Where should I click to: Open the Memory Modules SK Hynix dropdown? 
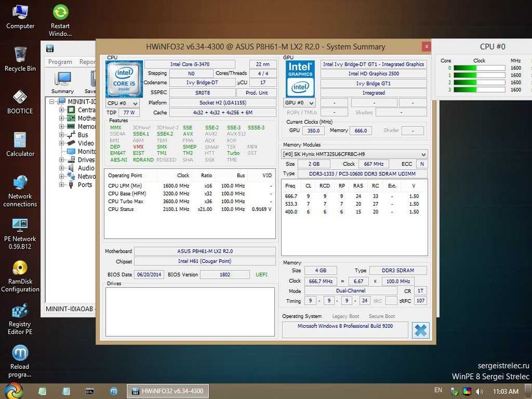(x=355, y=154)
